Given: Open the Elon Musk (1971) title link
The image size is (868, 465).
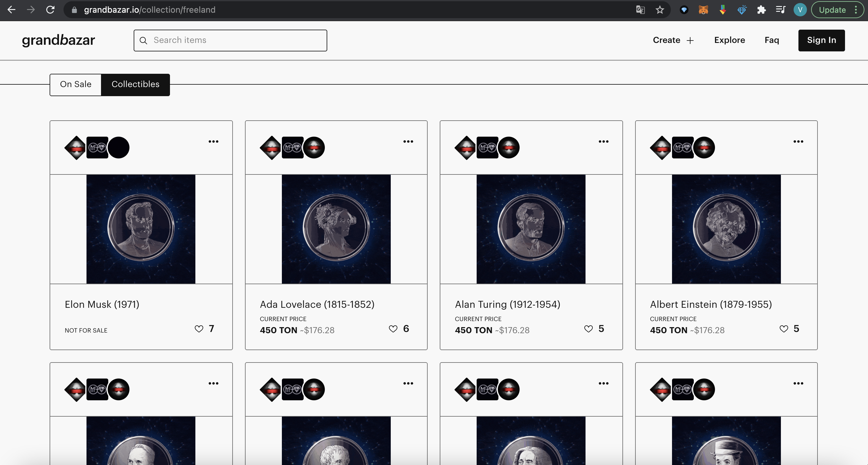Looking at the screenshot, I should tap(102, 305).
